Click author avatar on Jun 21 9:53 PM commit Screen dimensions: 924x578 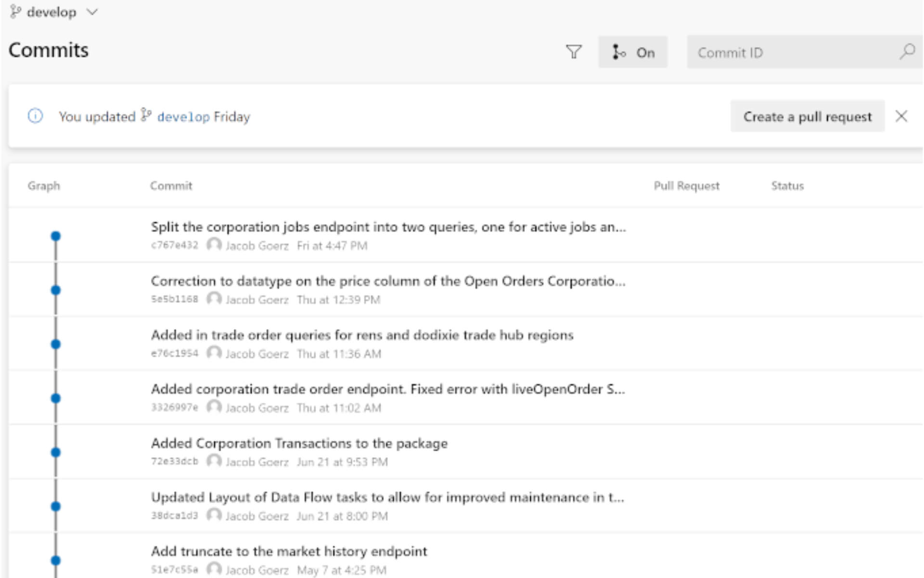point(214,461)
